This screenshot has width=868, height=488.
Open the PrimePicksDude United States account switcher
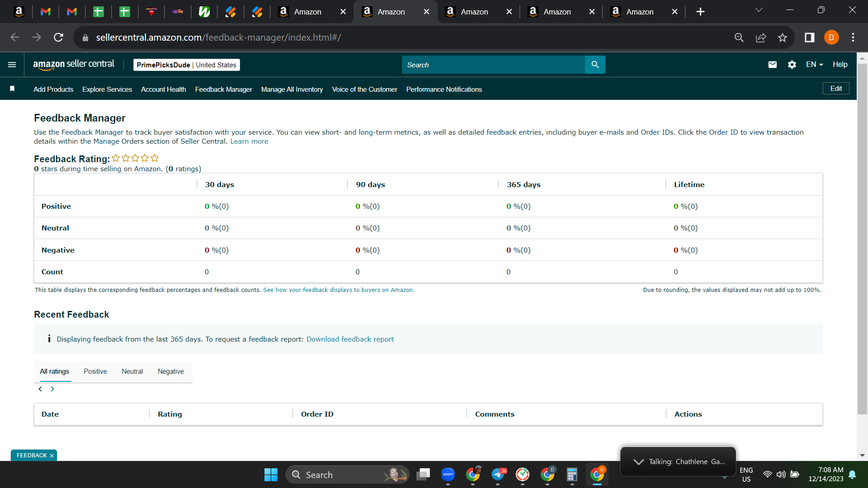pos(186,65)
